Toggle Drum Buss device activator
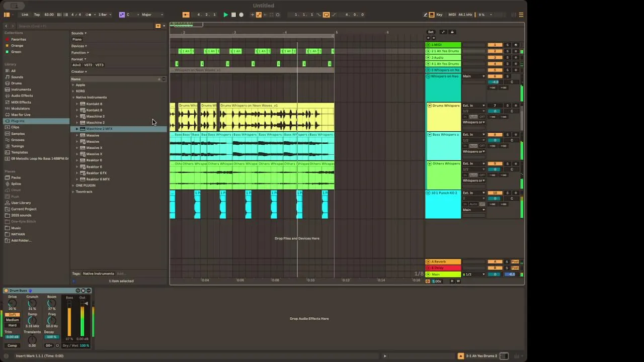 6,291
